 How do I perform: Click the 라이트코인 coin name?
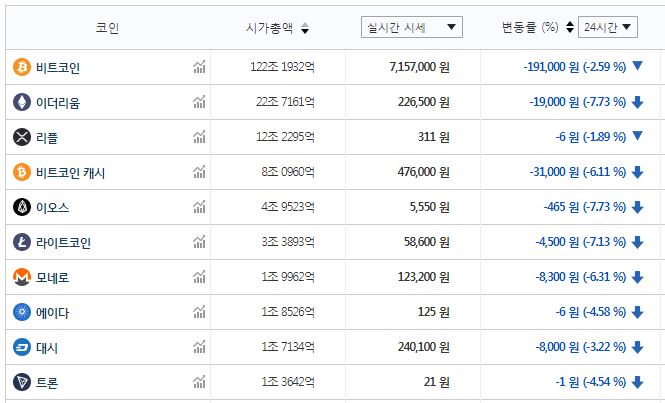63,242
